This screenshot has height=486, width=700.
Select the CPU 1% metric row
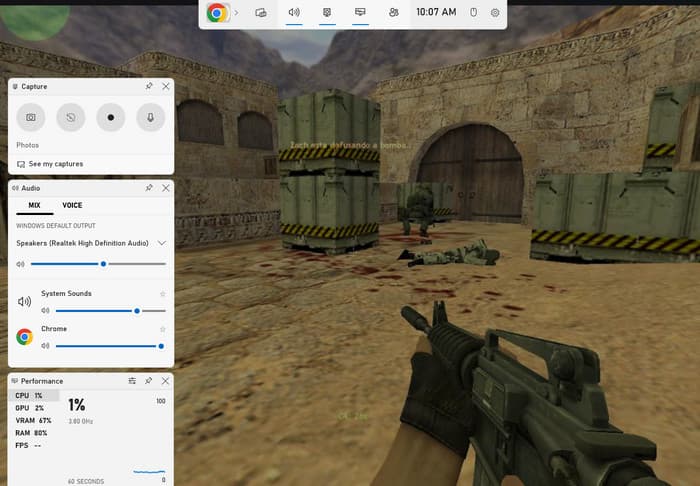34,395
